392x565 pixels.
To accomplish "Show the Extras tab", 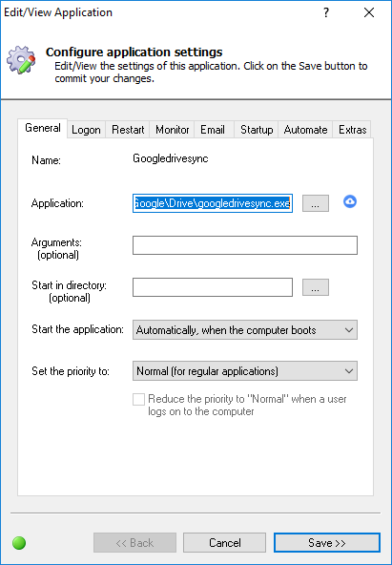I will click(352, 130).
